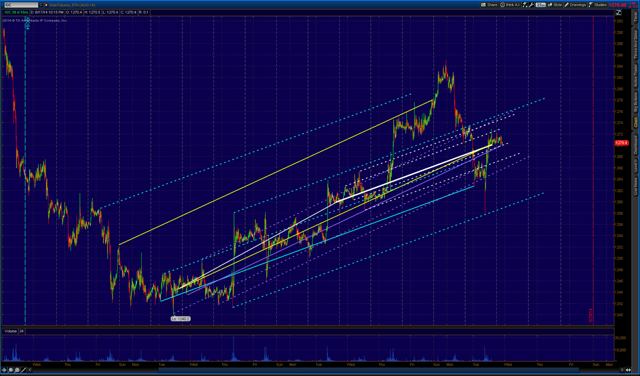Click the zoom out magnifier icon

[x=17, y=370]
